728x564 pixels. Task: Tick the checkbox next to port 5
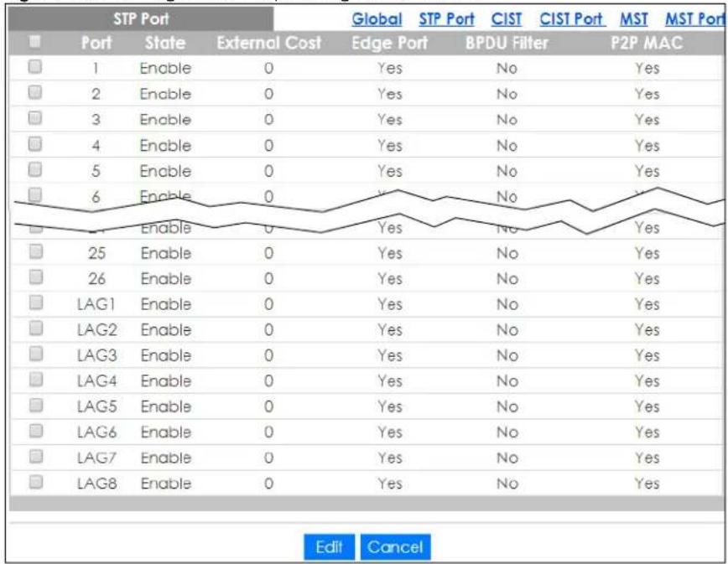tap(35, 169)
